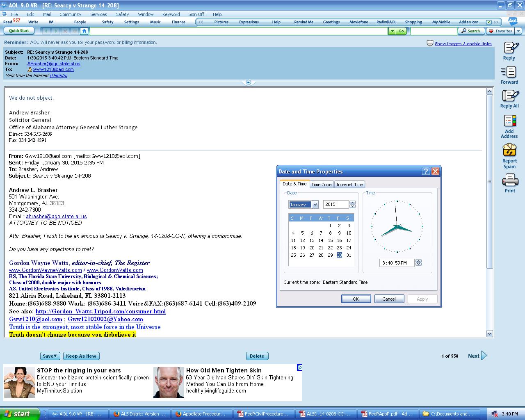The height and width of the screenshot is (420, 525).
Task: Click the Quick Start button
Action: click(x=19, y=31)
